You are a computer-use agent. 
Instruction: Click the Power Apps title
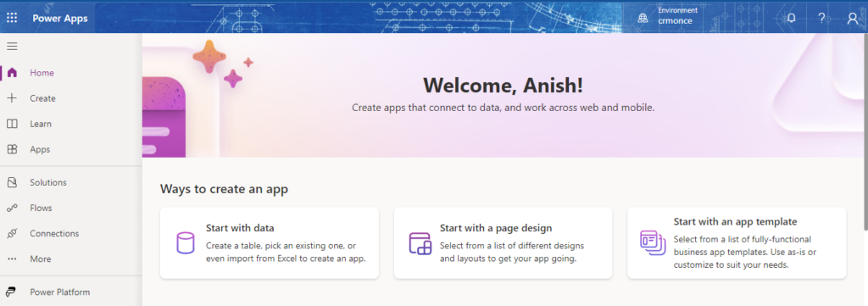(60, 18)
